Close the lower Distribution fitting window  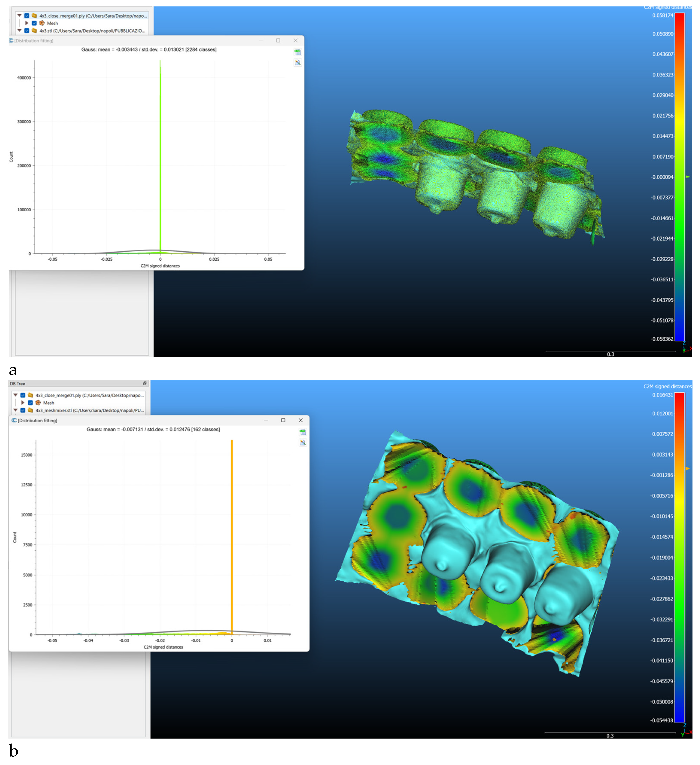[x=300, y=420]
